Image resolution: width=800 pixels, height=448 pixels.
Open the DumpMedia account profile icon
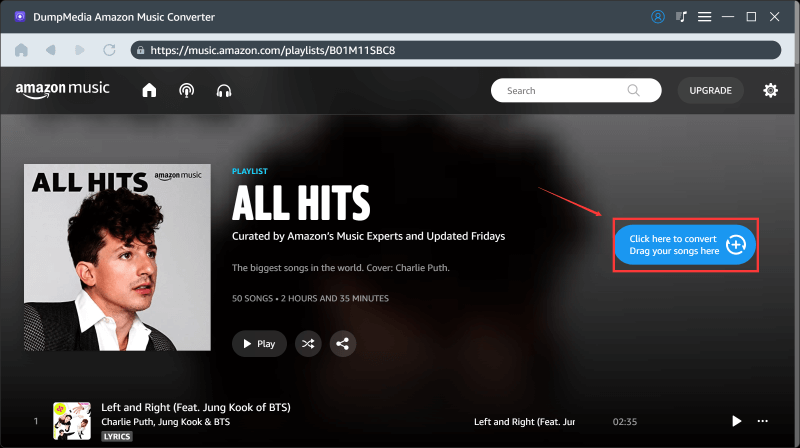658,17
